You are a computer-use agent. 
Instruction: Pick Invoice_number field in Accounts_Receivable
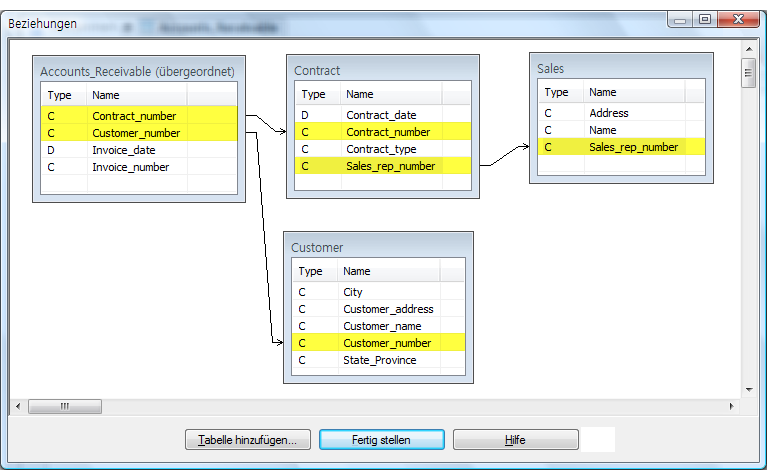pyautogui.click(x=130, y=167)
